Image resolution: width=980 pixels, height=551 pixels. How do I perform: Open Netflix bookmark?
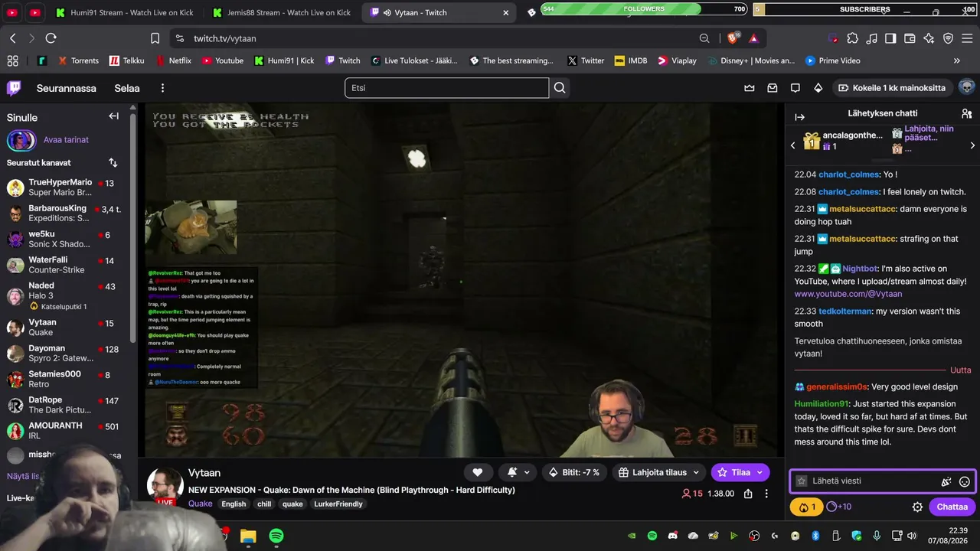(x=174, y=60)
